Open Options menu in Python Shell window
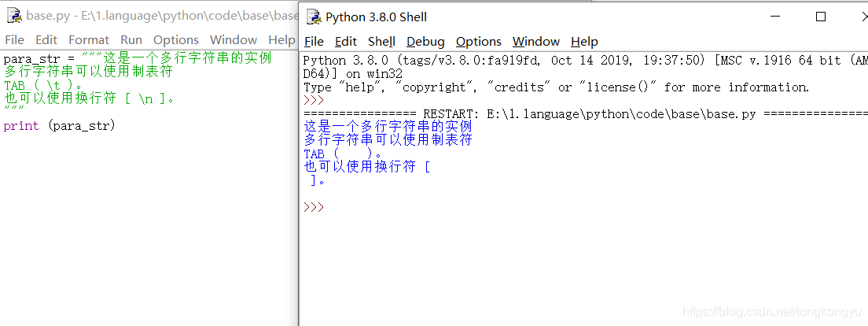Viewport: 868px width, 326px height. [478, 42]
